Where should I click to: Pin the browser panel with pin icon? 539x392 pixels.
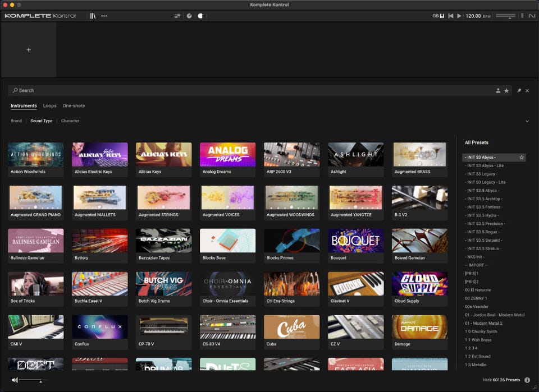[x=519, y=90]
